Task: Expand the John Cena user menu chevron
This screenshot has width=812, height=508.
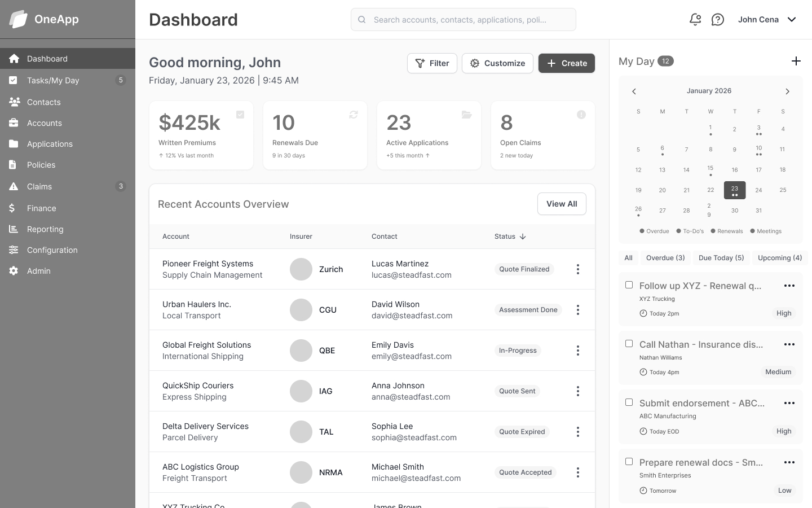Action: [x=792, y=19]
